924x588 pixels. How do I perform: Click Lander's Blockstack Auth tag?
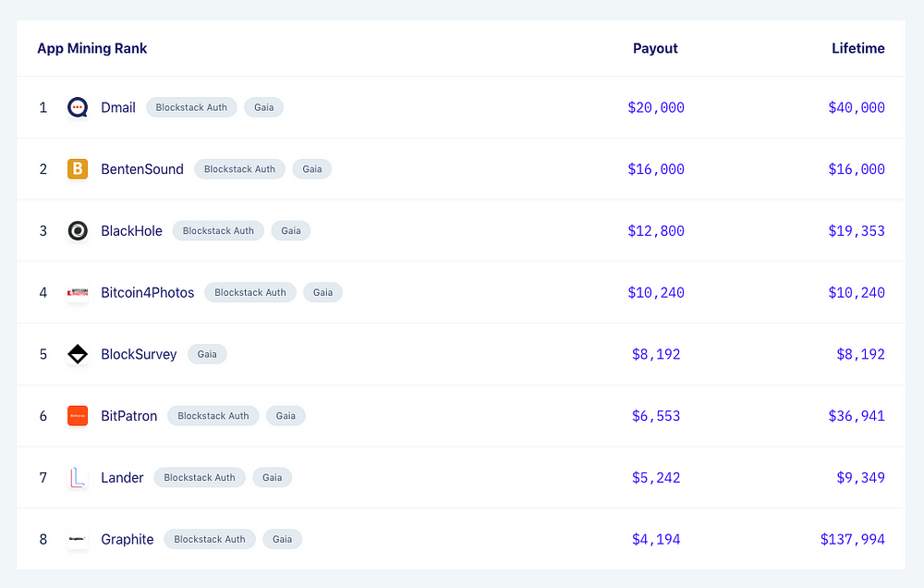click(x=200, y=478)
